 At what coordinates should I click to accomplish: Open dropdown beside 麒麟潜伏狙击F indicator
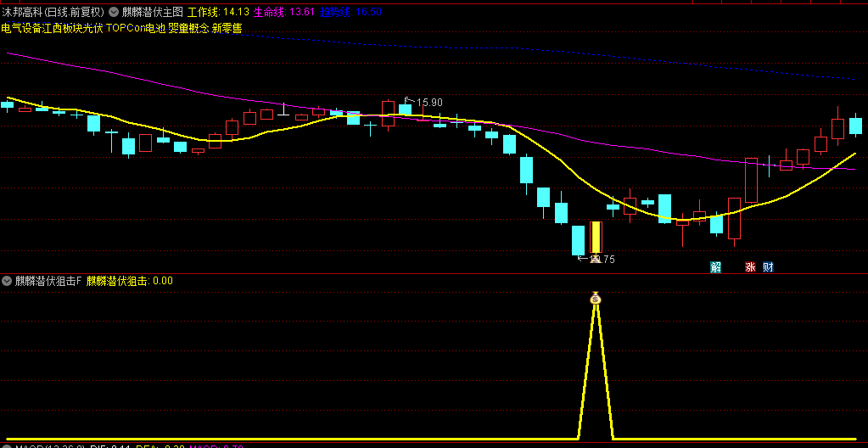coord(7,281)
